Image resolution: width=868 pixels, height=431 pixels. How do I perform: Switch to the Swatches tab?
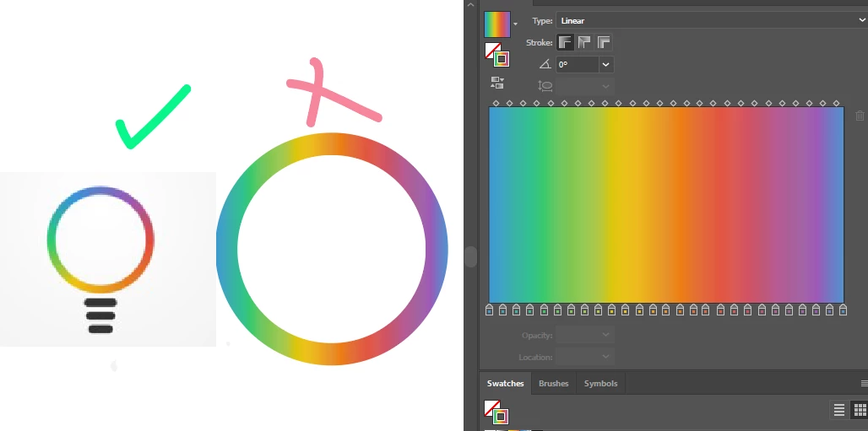(x=506, y=384)
